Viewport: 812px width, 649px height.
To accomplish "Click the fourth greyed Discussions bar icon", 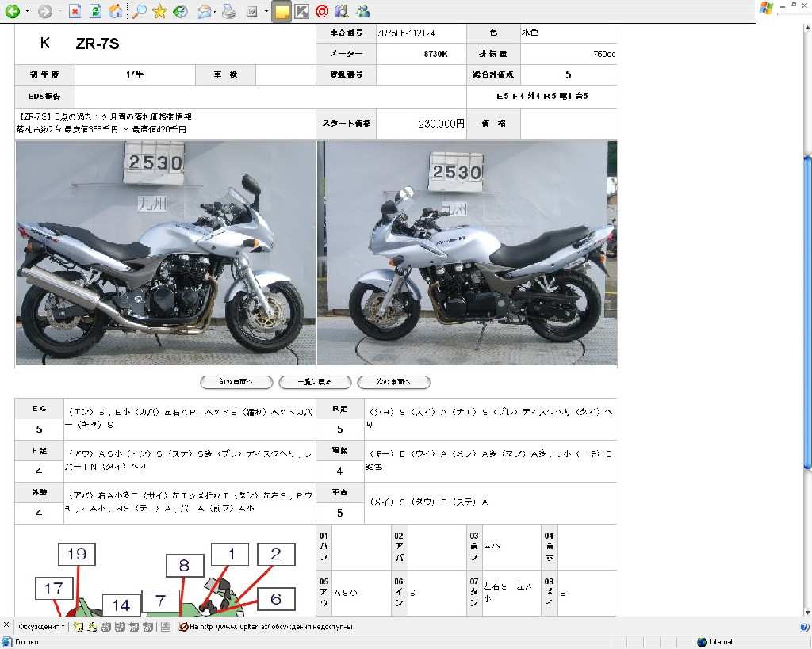I will click(120, 627).
